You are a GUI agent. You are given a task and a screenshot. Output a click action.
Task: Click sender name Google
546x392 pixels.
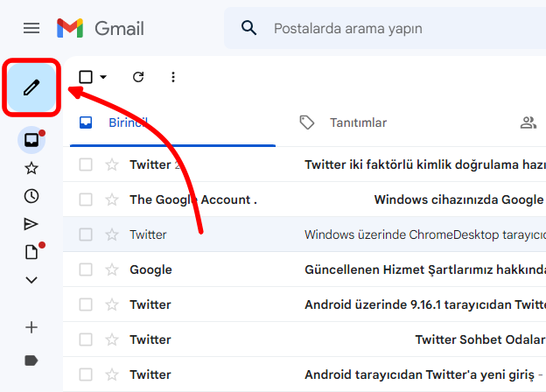pos(150,269)
